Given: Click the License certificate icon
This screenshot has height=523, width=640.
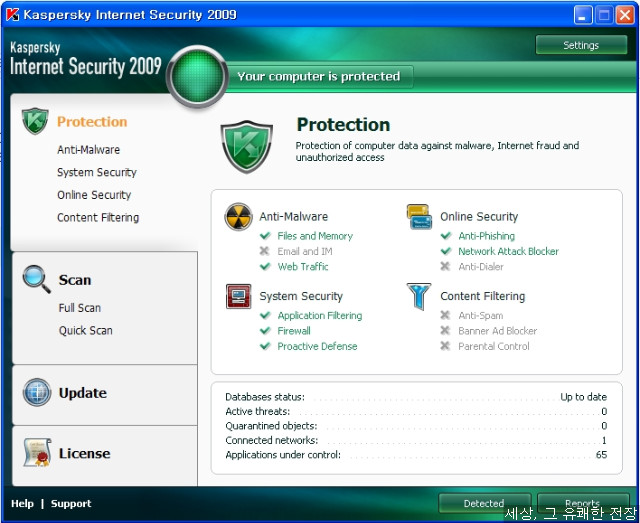Looking at the screenshot, I should (x=37, y=452).
